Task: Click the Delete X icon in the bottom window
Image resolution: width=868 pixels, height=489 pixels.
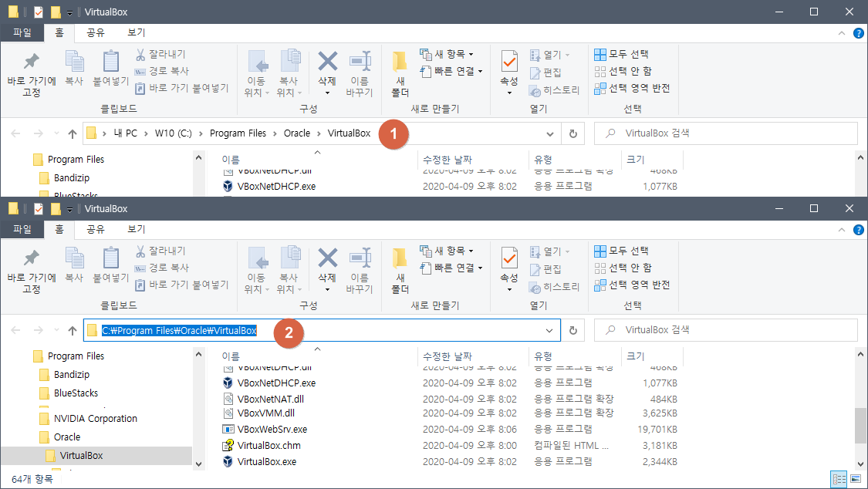Action: point(328,258)
